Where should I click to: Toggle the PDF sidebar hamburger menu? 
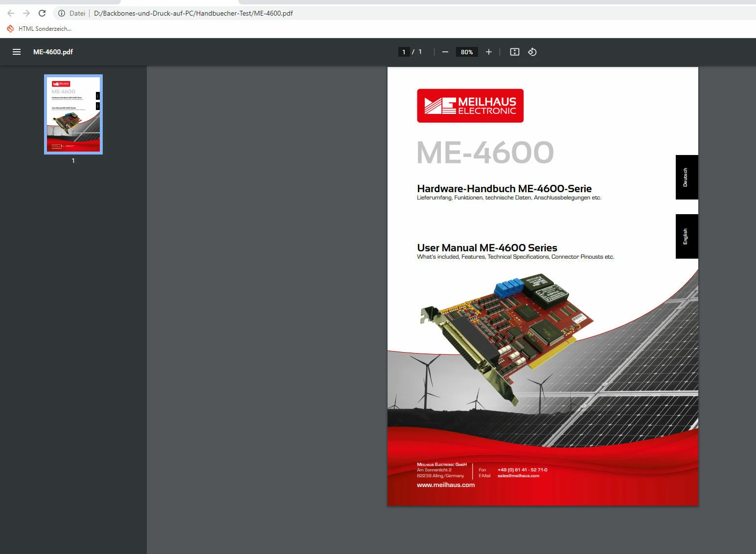pos(17,52)
